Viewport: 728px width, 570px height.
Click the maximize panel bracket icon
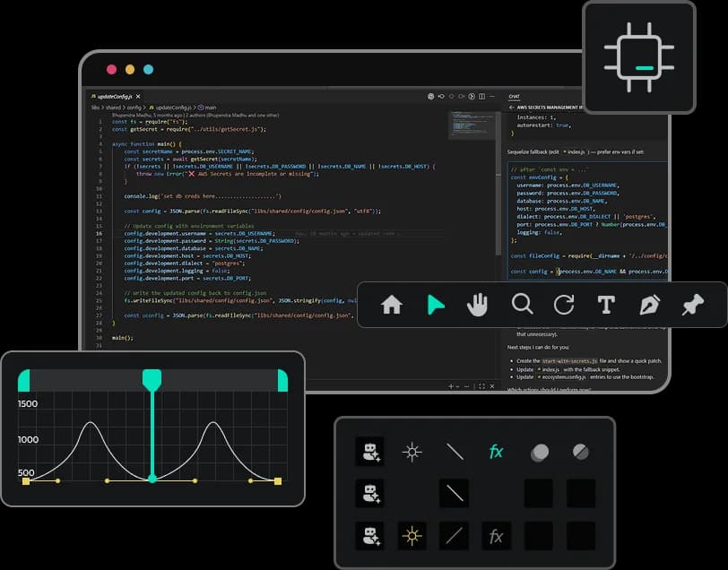click(482, 386)
